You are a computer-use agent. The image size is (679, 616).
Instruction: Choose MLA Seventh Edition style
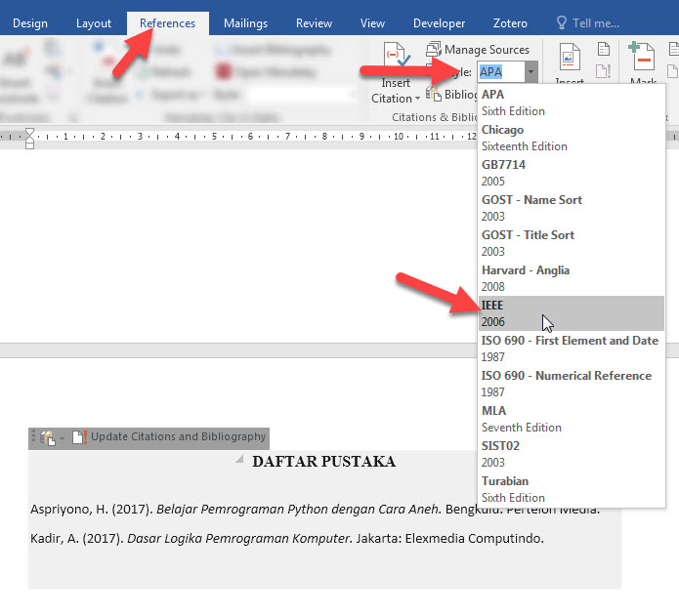pyautogui.click(x=571, y=419)
